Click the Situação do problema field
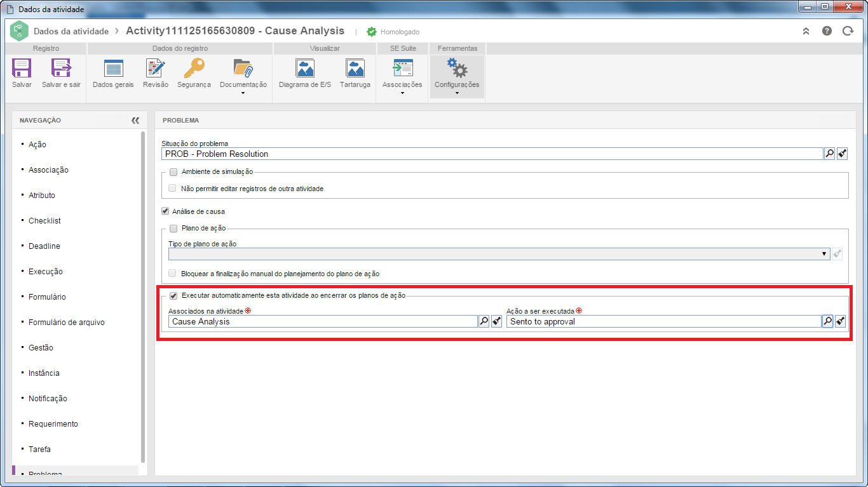Screen dimensions: 868x487 pos(492,154)
